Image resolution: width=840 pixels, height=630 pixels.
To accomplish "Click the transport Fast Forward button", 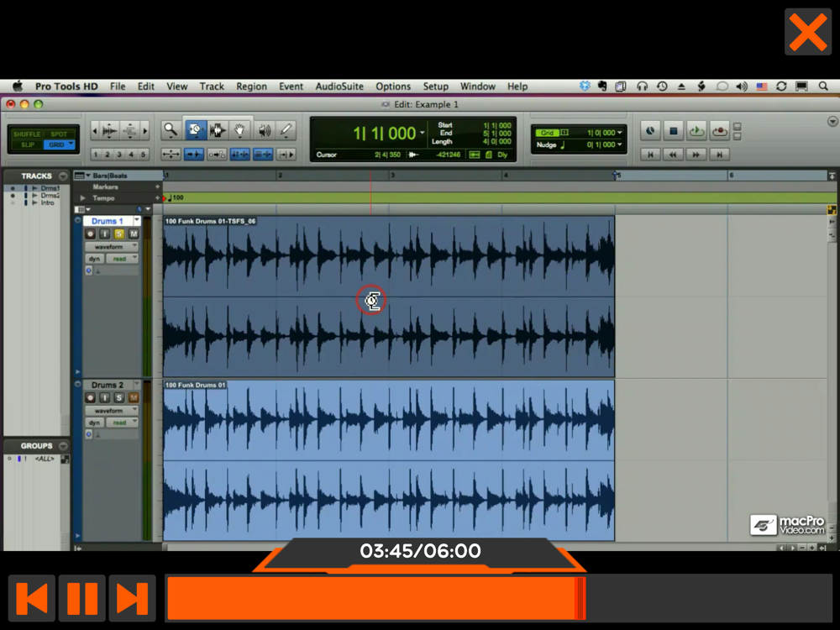I will pos(696,155).
